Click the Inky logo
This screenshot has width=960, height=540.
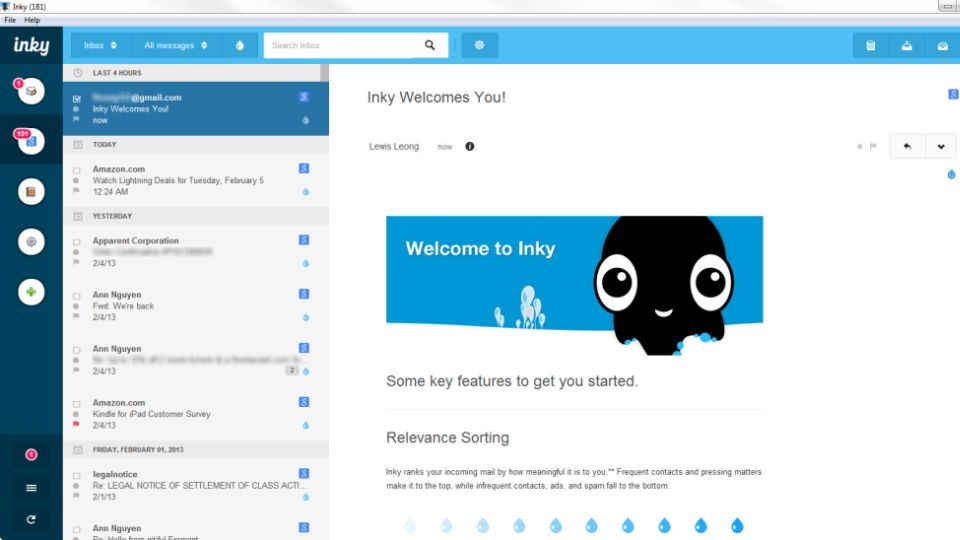[31, 45]
